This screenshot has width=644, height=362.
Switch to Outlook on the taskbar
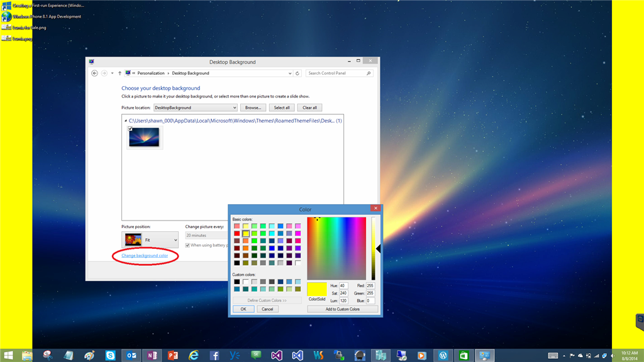[x=131, y=356]
